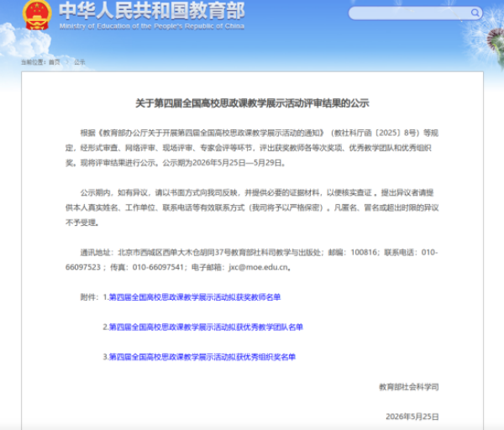Open the 公示 breadcrumb link
The width and height of the screenshot is (504, 430).
click(80, 62)
